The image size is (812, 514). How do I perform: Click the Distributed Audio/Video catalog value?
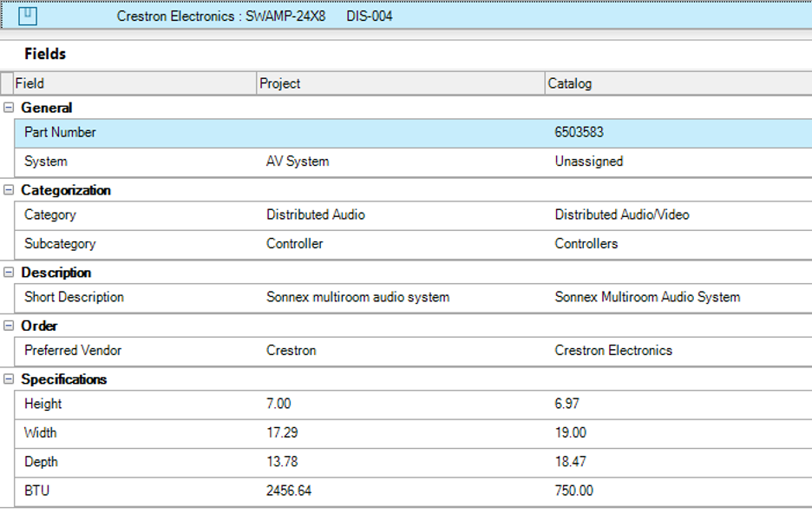[622, 215]
